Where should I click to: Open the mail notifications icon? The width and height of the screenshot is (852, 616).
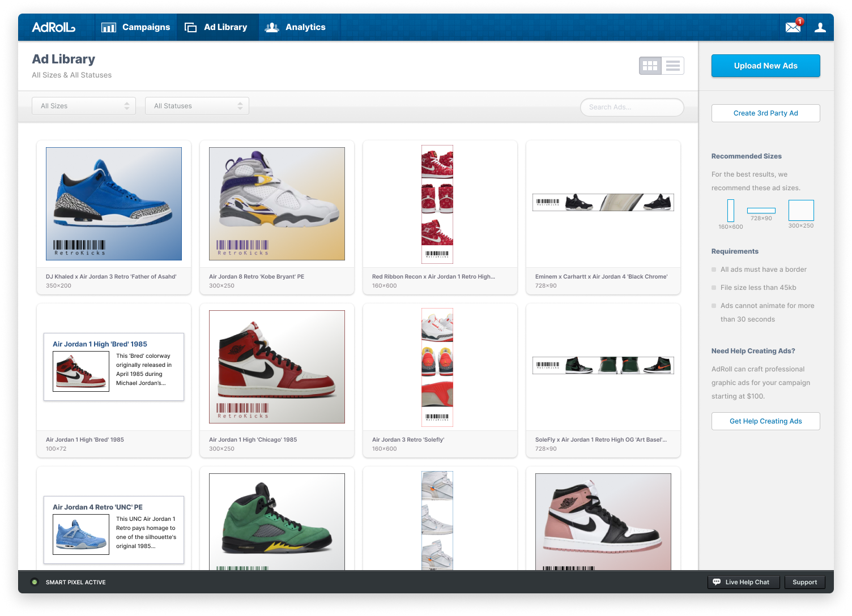793,27
